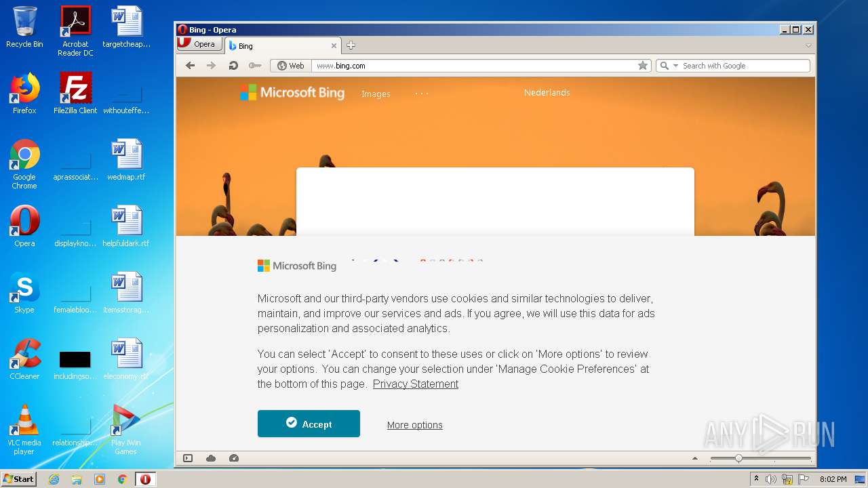Image resolution: width=868 pixels, height=488 pixels.
Task: Toggle the Opera panels sidebar icon
Action: 188,458
